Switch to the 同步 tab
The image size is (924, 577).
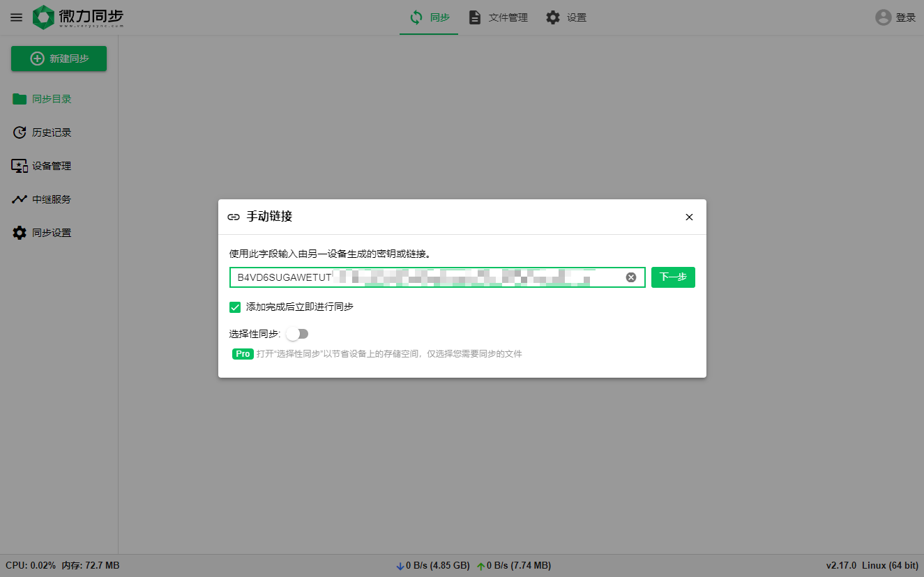[x=429, y=17]
